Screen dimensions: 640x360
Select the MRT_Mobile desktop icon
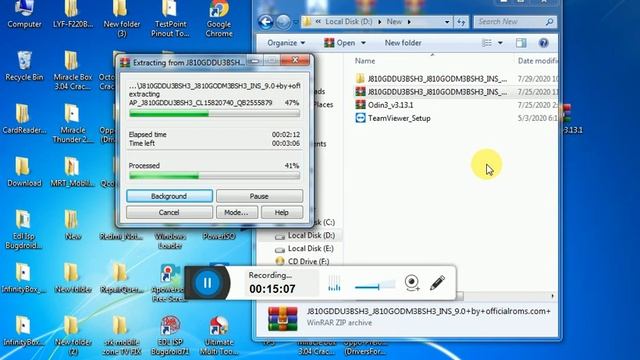pos(72,172)
